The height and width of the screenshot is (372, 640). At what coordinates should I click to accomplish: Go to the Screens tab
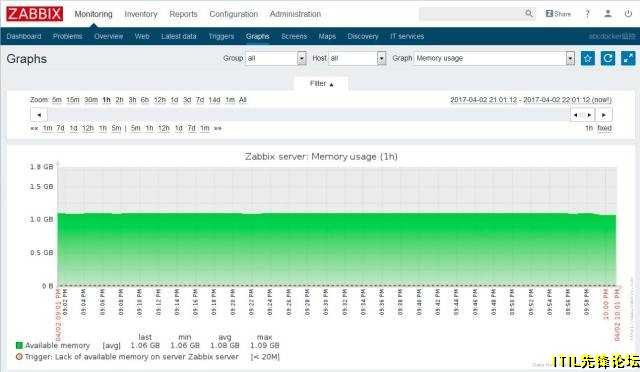(x=294, y=36)
